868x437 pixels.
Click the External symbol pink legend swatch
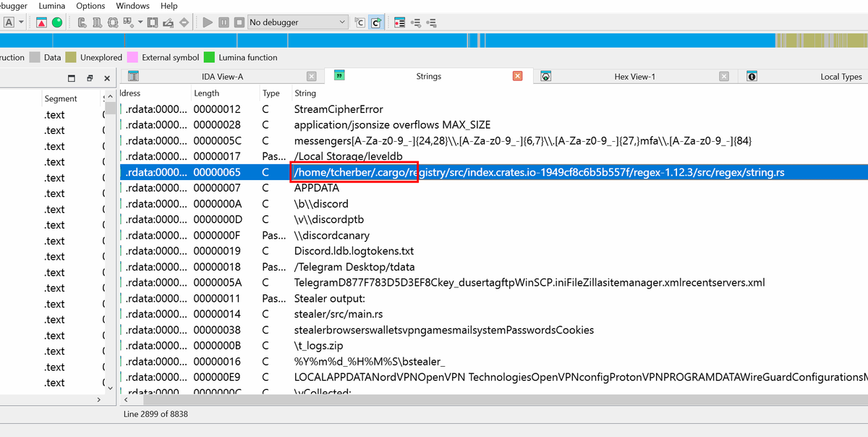click(132, 57)
